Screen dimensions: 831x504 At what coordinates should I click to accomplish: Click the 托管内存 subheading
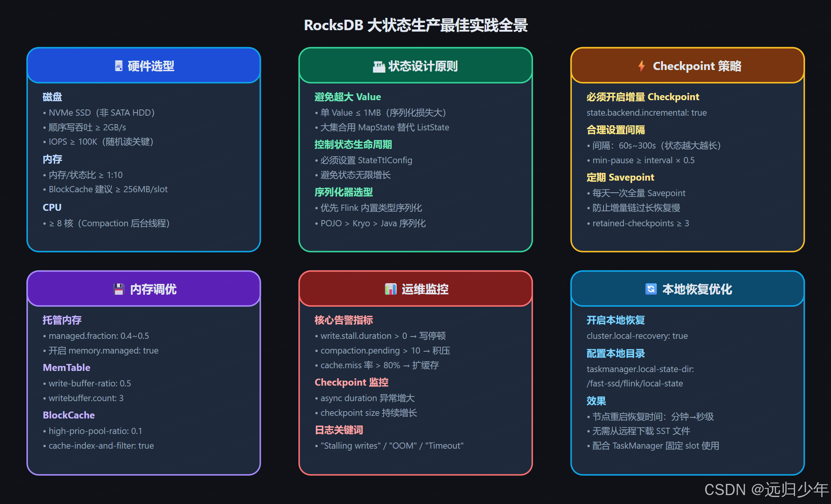[x=62, y=320]
